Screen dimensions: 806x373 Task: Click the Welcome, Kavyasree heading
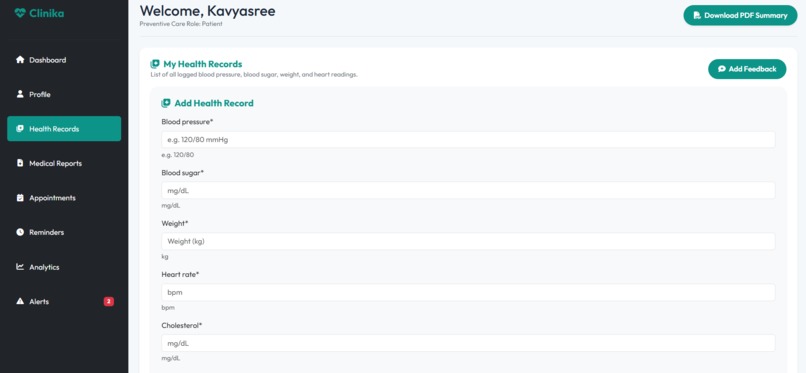(207, 10)
